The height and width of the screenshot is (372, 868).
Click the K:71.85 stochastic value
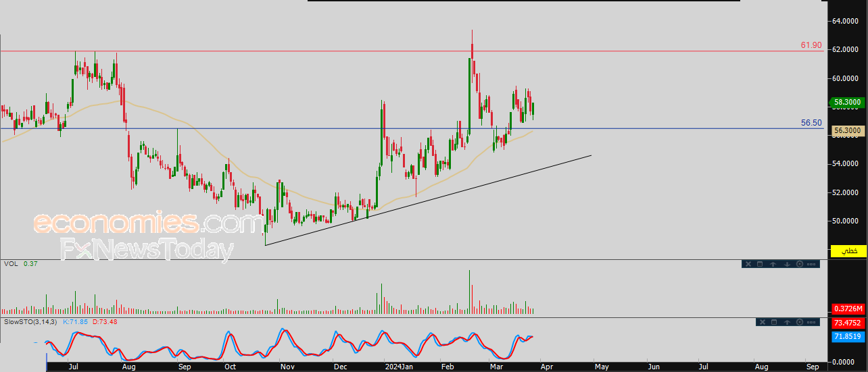76,321
